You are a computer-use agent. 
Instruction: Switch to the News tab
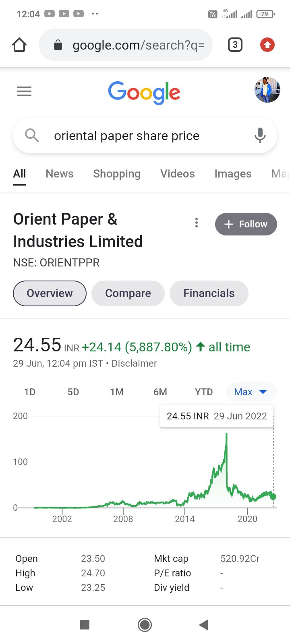(x=60, y=174)
